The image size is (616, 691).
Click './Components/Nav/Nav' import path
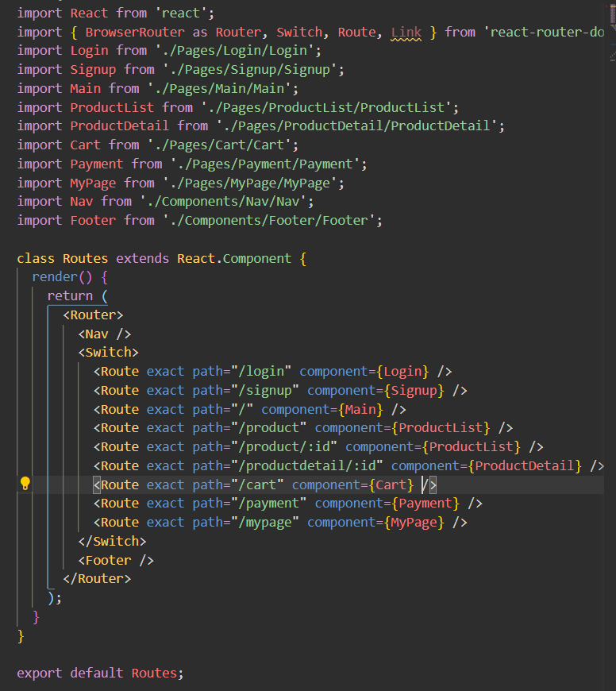coord(222,202)
